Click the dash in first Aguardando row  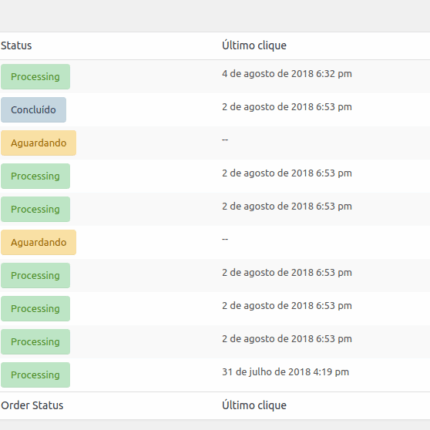tap(225, 140)
